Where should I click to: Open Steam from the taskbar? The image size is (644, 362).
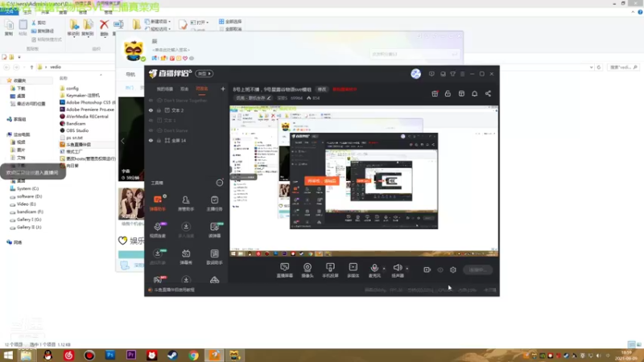[x=172, y=355]
